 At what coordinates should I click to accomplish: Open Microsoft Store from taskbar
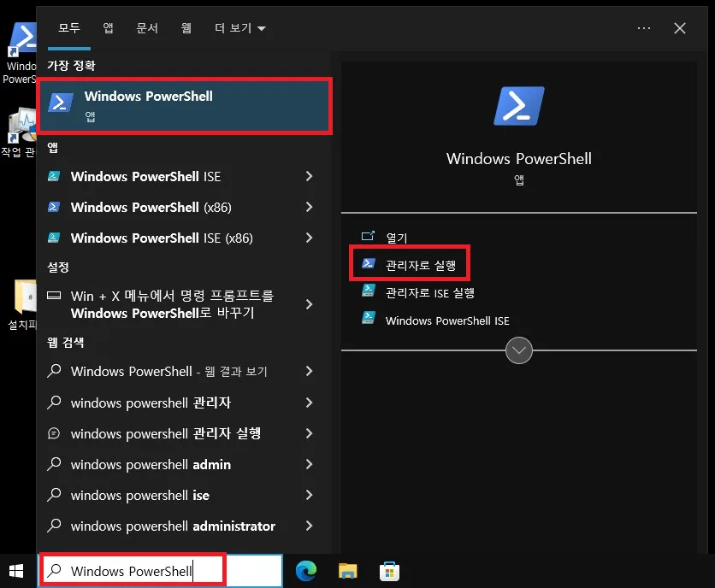pyautogui.click(x=389, y=571)
